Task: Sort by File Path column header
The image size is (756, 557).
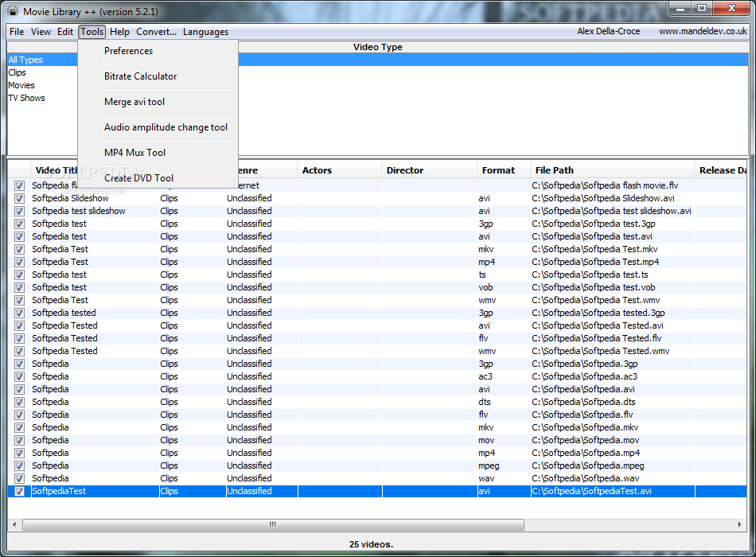Action: [612, 170]
